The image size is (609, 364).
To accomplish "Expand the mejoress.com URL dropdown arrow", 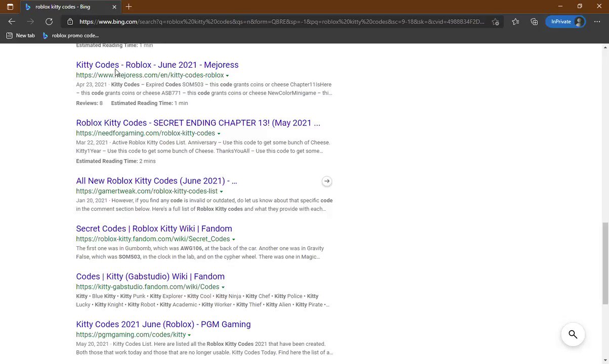I will [227, 76].
